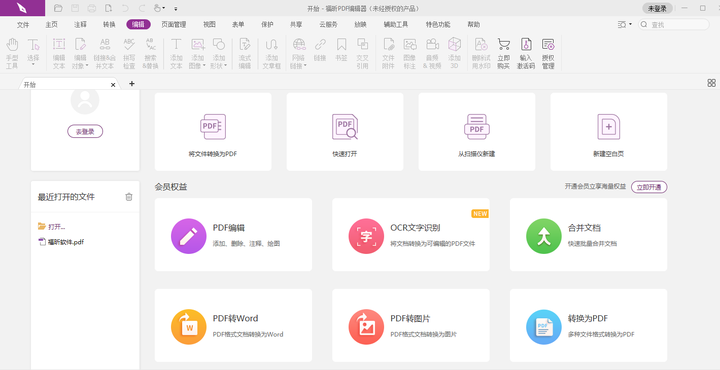
Task: Expand the 选择 tool dropdown
Action: [x=33, y=65]
